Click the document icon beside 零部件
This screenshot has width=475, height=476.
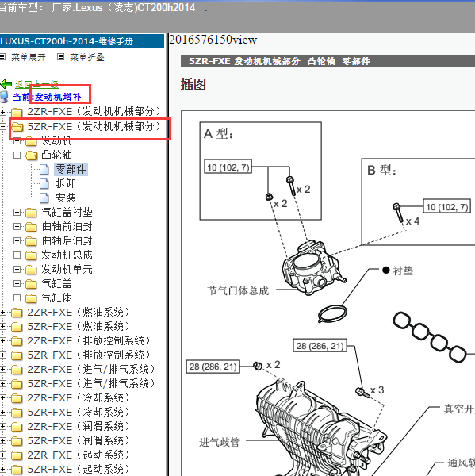(x=44, y=170)
